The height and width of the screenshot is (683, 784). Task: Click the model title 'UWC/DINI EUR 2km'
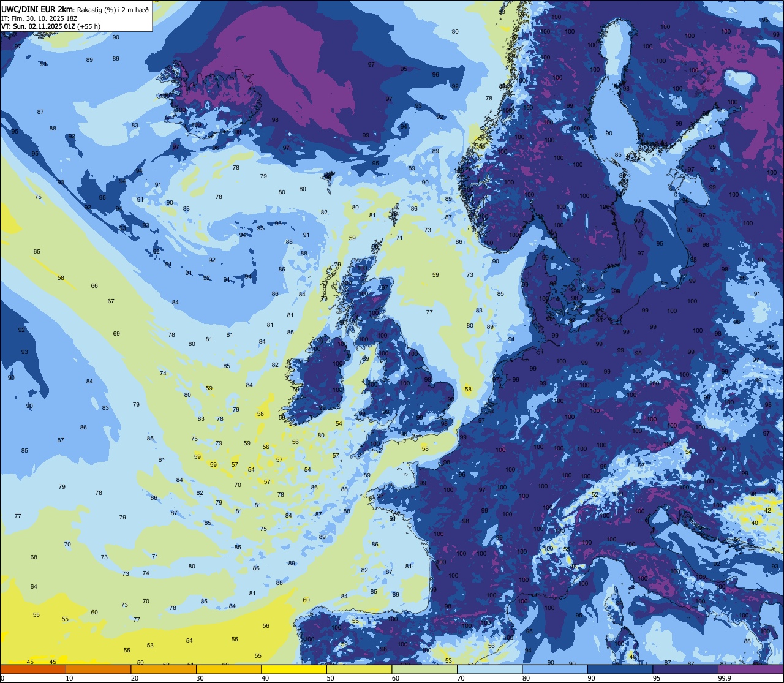(x=37, y=9)
